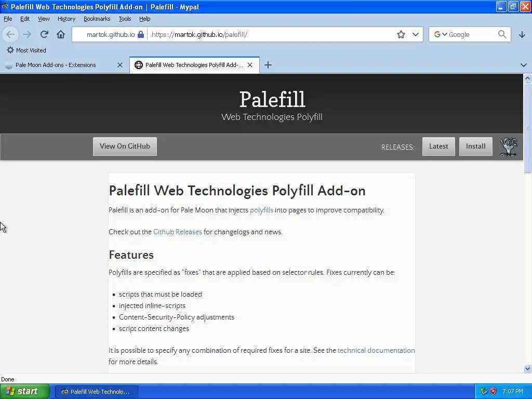The width and height of the screenshot is (532, 399).
Task: Click the vertical scrollbar thumb
Action: point(527,127)
